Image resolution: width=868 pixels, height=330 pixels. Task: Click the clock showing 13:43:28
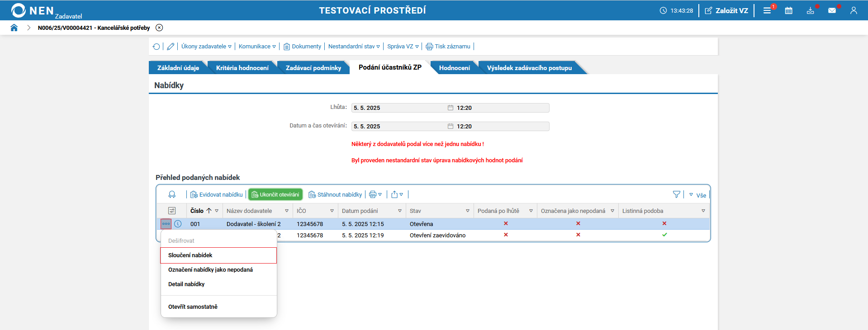pos(676,10)
